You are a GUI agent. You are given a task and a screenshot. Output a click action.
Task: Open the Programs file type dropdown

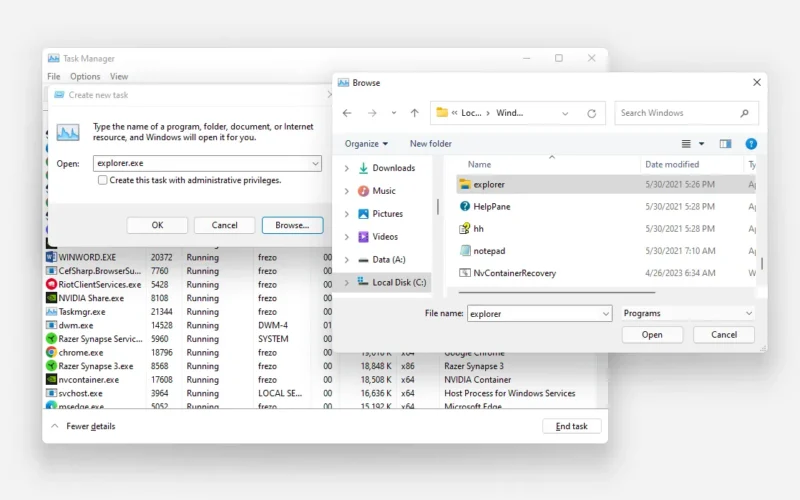pos(688,313)
